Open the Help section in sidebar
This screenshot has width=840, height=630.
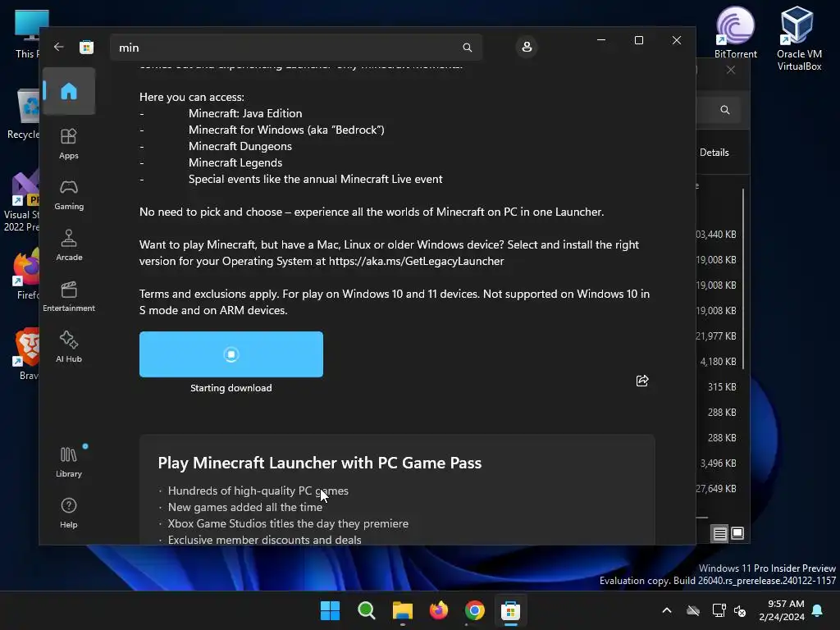69,514
